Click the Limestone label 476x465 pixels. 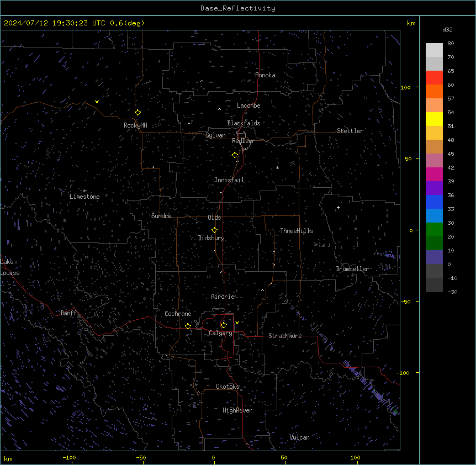(x=84, y=197)
